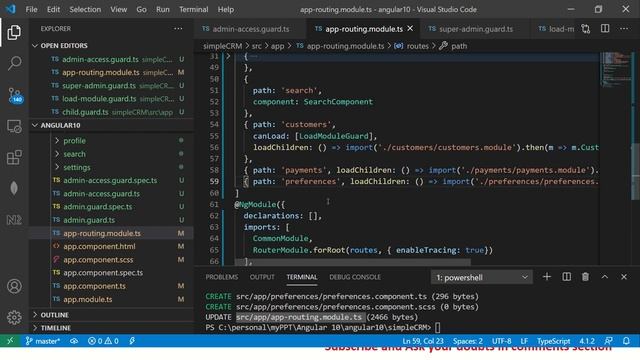Open errors and warnings count in status bar
This screenshot has width=640, height=360.
click(103, 341)
